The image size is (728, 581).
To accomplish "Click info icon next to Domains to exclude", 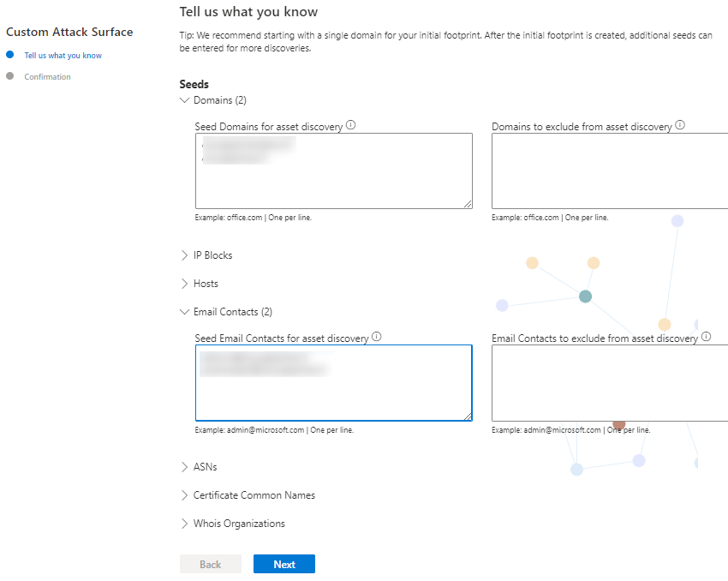I will [680, 125].
